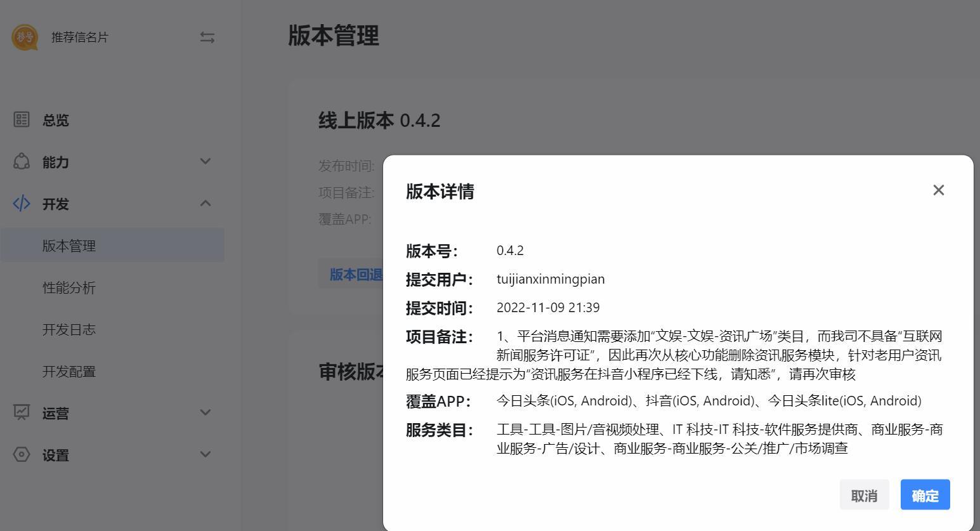Select 开发配置 in the sidebar

point(69,371)
